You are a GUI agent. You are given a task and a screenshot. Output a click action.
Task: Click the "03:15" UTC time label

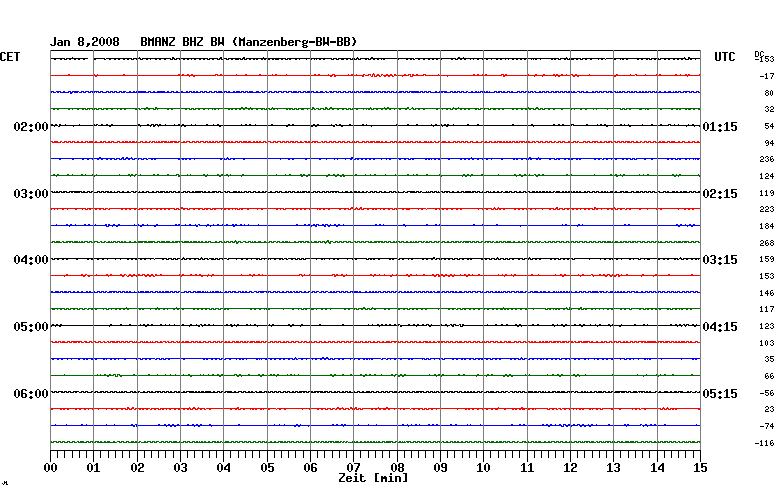pyautogui.click(x=720, y=260)
